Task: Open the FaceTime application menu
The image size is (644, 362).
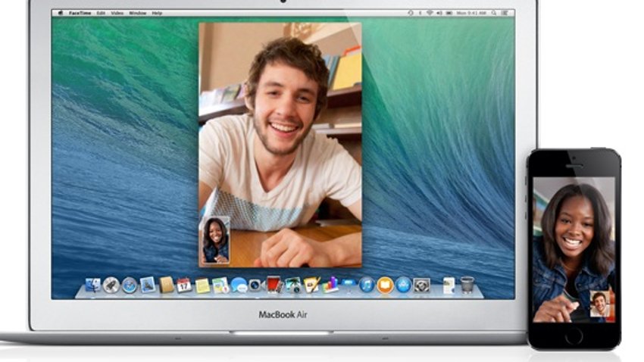Action: point(80,13)
